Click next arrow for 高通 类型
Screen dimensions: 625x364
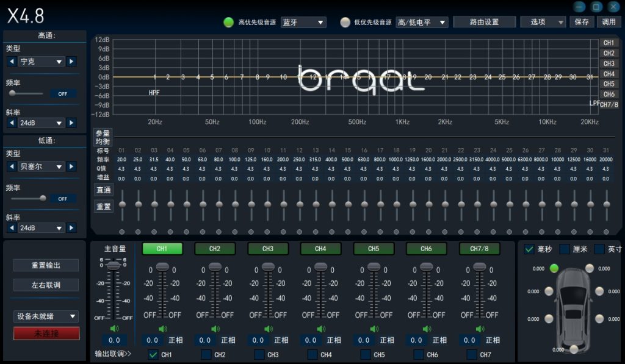point(71,62)
